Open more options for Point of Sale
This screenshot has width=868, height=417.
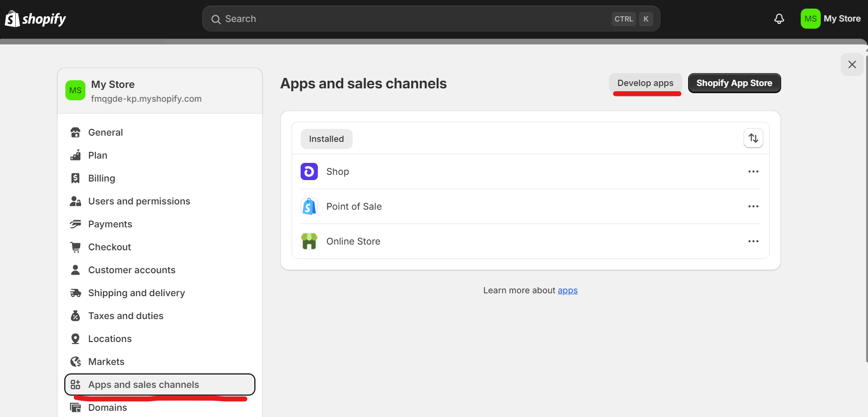[x=753, y=206]
